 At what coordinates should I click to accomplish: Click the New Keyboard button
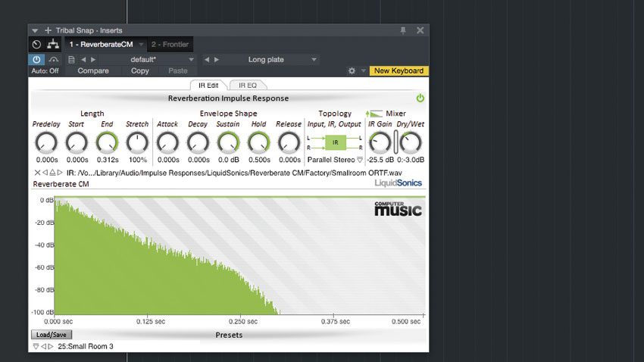399,70
